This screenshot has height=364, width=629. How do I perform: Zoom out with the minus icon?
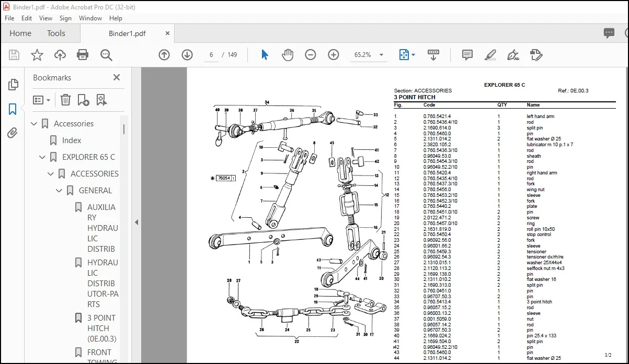click(311, 55)
